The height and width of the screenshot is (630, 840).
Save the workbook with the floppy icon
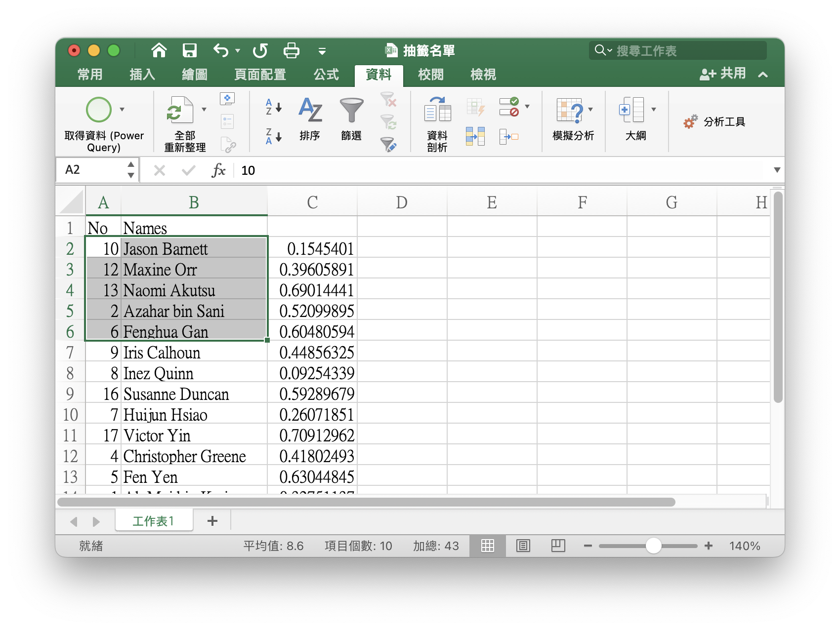click(x=190, y=50)
